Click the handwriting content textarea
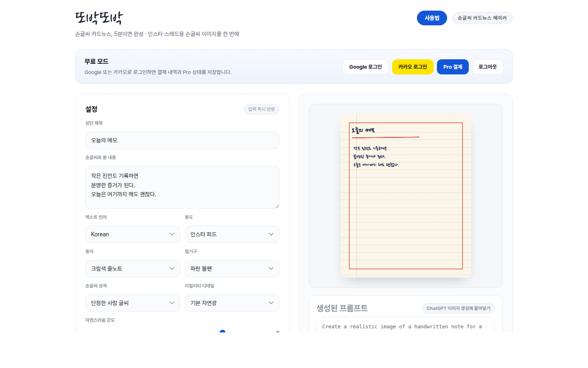The width and height of the screenshot is (588, 368). point(182,187)
